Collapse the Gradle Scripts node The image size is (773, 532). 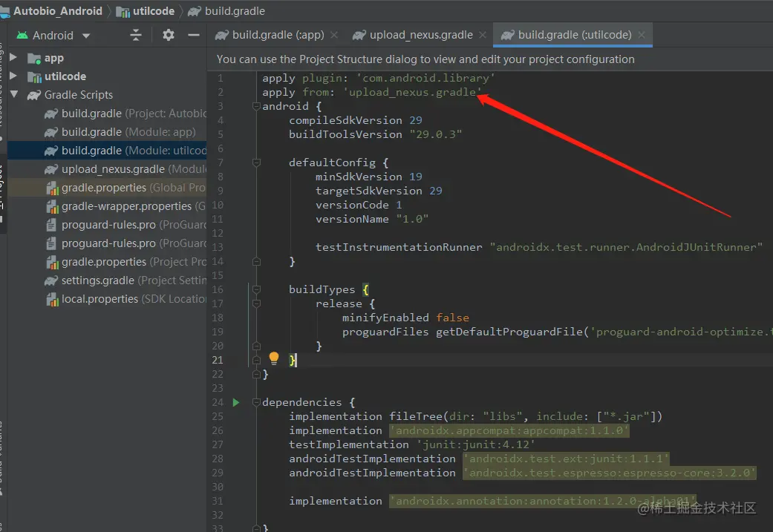[x=14, y=94]
